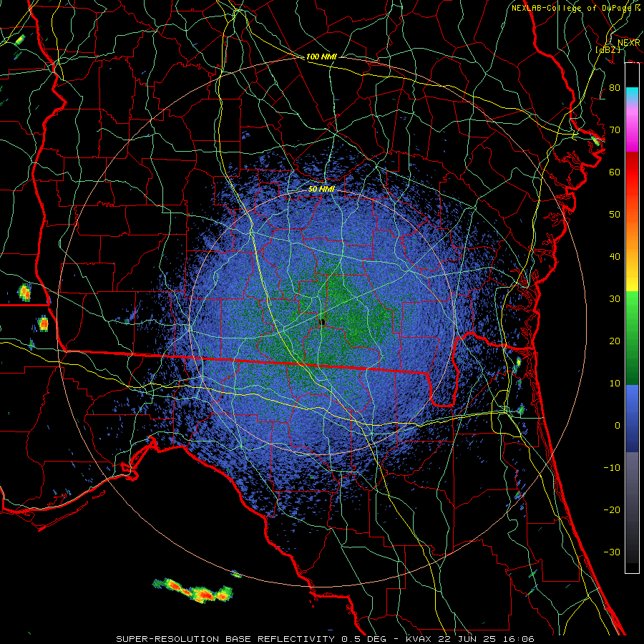644x644 pixels.
Task: Click the dBZ unit label above color scale
Action: click(x=608, y=49)
